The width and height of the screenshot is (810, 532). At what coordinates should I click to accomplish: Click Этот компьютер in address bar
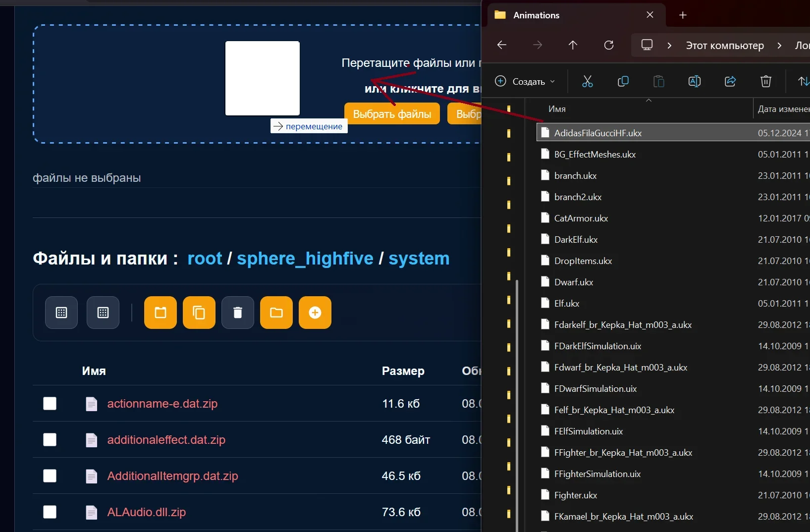725,46
